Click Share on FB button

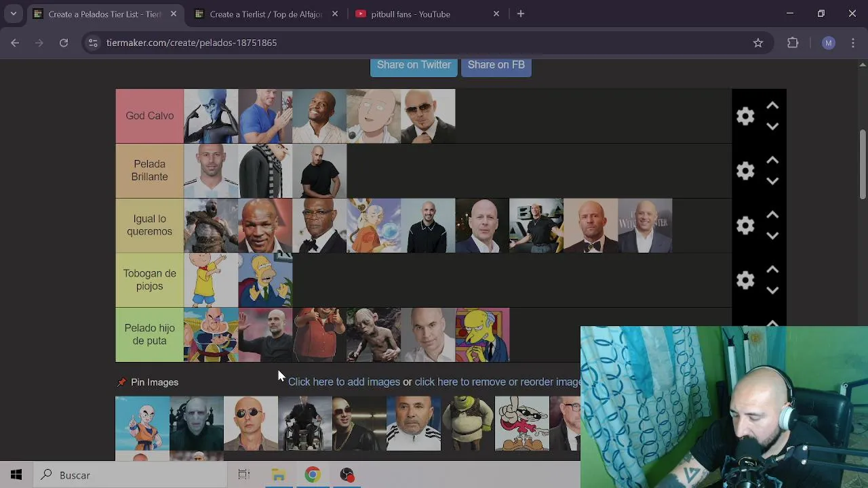496,66
